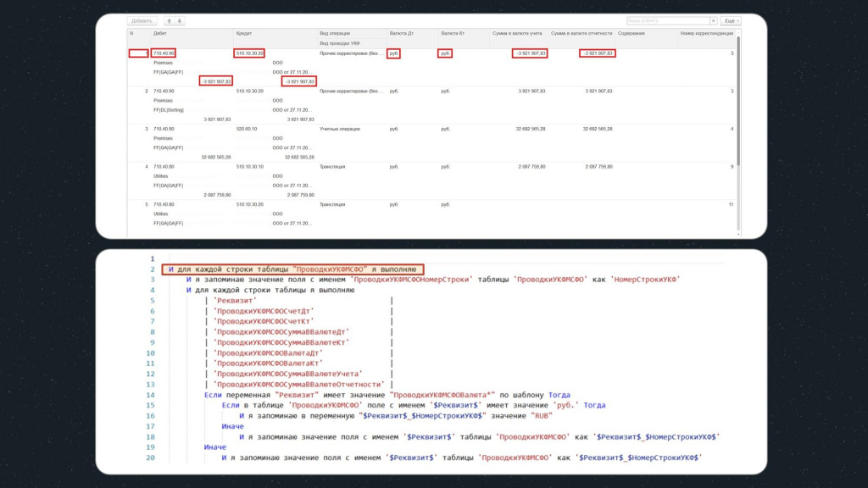Open the Еще dropdown menu
The height and width of the screenshot is (488, 868).
pyautogui.click(x=731, y=21)
